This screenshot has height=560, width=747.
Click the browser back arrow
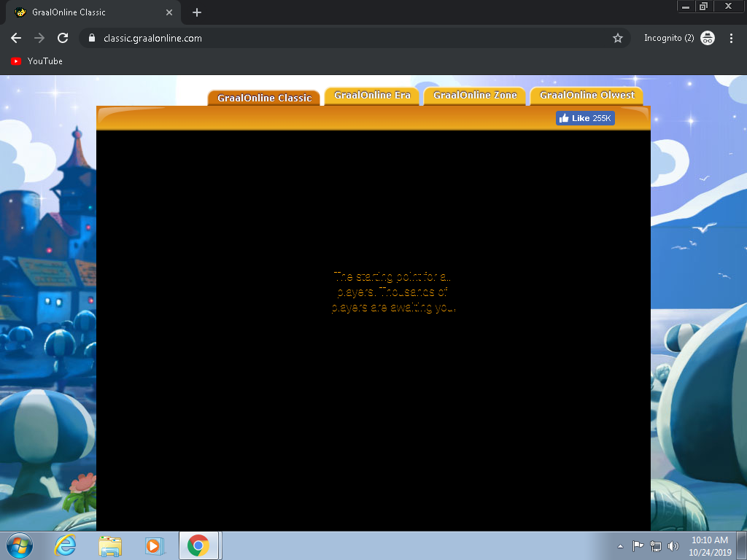(16, 38)
